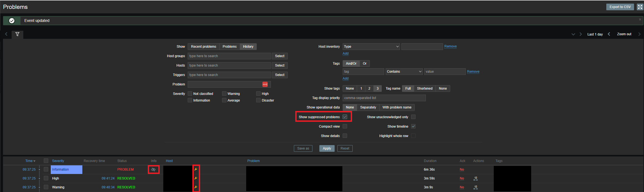
Task: Set Tag name to Shortened
Action: point(424,89)
